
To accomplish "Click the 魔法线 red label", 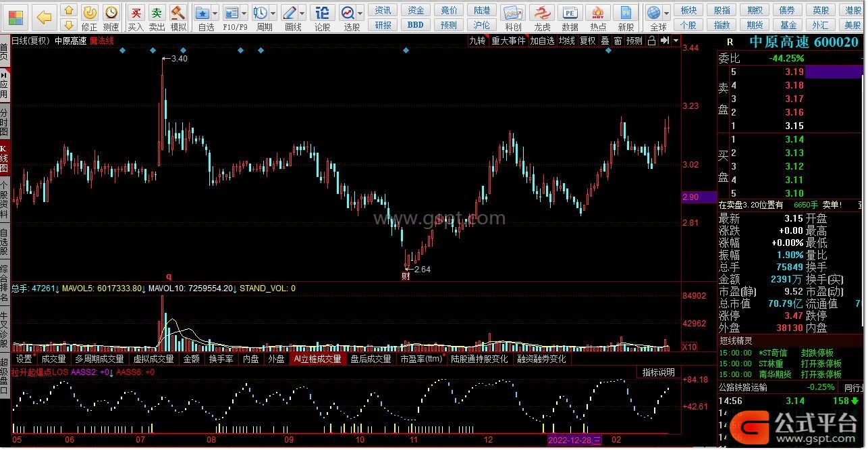I will 102,41.
